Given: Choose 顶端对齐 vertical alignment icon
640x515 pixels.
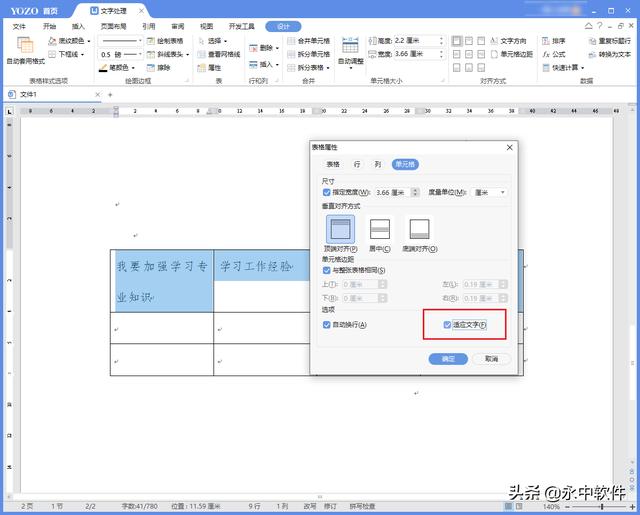Looking at the screenshot, I should [x=341, y=232].
